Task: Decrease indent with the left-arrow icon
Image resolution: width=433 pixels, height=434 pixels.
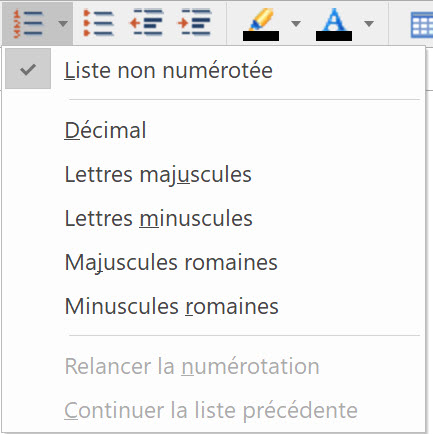Action: click(x=146, y=22)
